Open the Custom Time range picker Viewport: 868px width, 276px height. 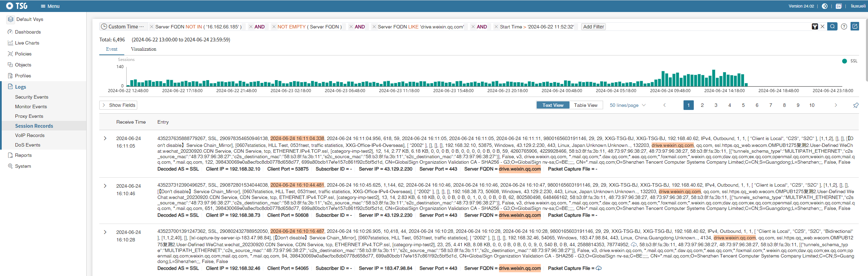(x=123, y=27)
